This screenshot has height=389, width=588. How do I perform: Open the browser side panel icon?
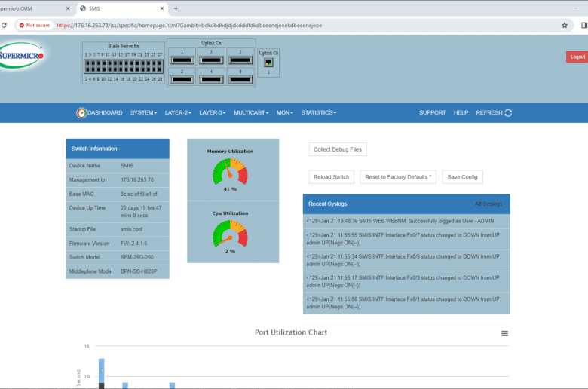coord(584,25)
